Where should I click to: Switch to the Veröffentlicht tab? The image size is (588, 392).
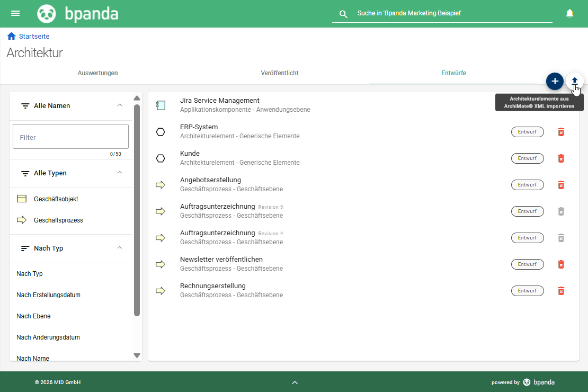pyautogui.click(x=280, y=73)
